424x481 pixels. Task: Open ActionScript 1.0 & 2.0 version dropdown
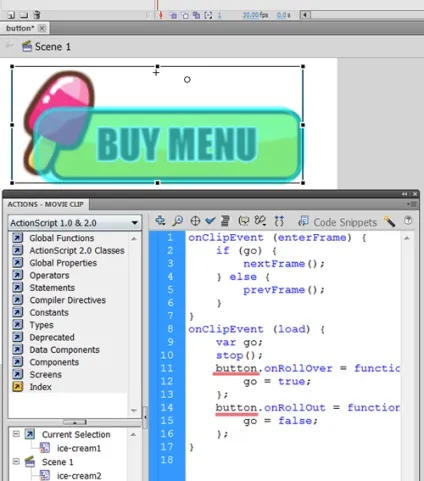[75, 223]
